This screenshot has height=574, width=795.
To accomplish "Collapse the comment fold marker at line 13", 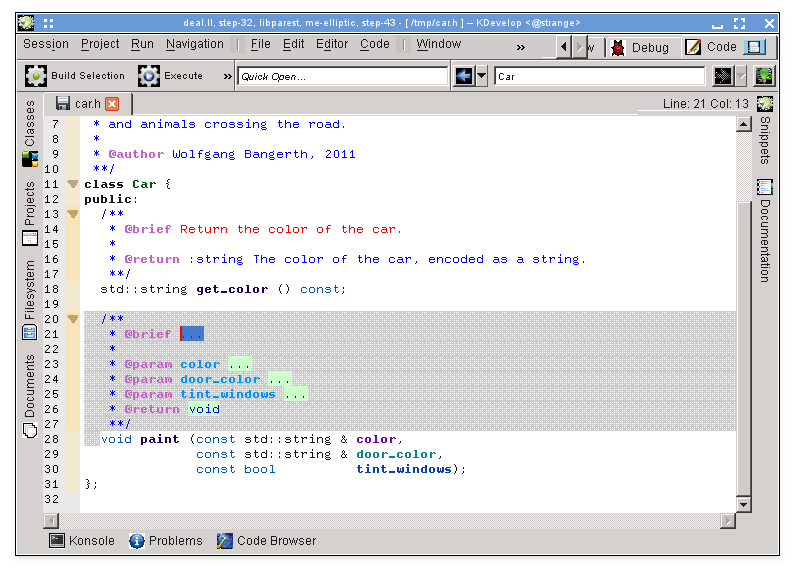I will tap(73, 214).
